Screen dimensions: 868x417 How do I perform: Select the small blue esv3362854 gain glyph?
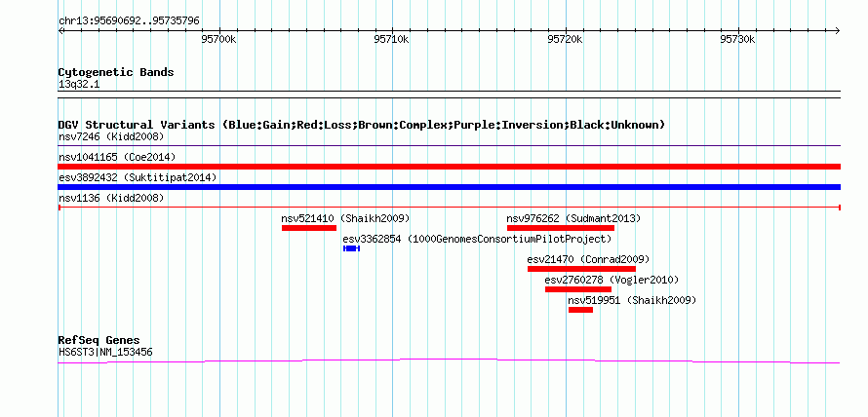point(351,248)
